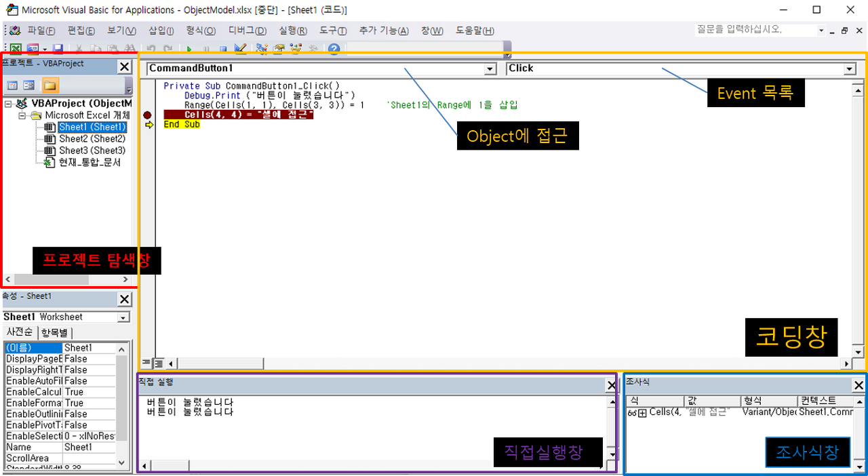This screenshot has width=868, height=476.
Task: Select Sheet2 in the project tree
Action: tap(92, 138)
